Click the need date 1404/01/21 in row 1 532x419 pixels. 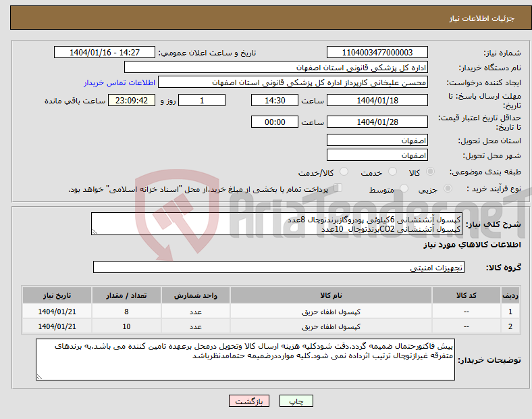click(57, 312)
